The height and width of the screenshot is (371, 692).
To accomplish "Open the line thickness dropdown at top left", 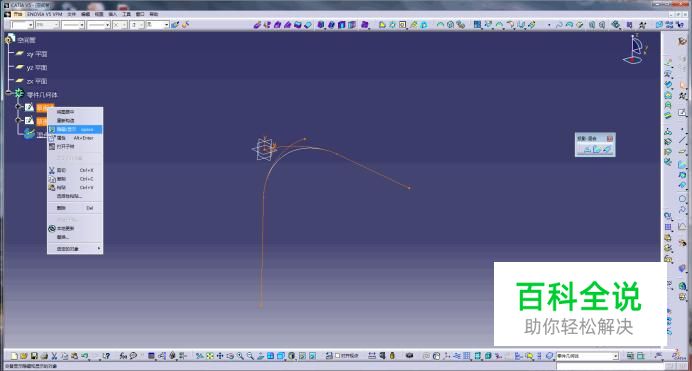I will pos(72,25).
